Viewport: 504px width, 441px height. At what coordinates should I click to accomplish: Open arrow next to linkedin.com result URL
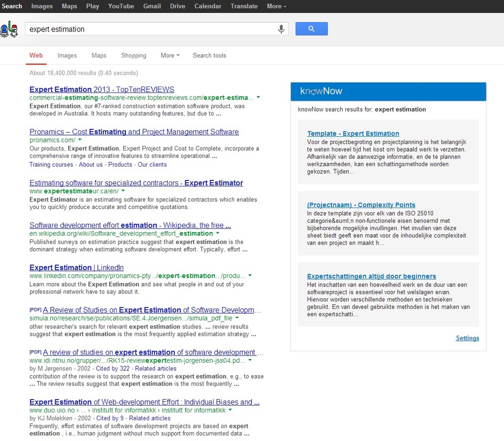pyautogui.click(x=250, y=275)
